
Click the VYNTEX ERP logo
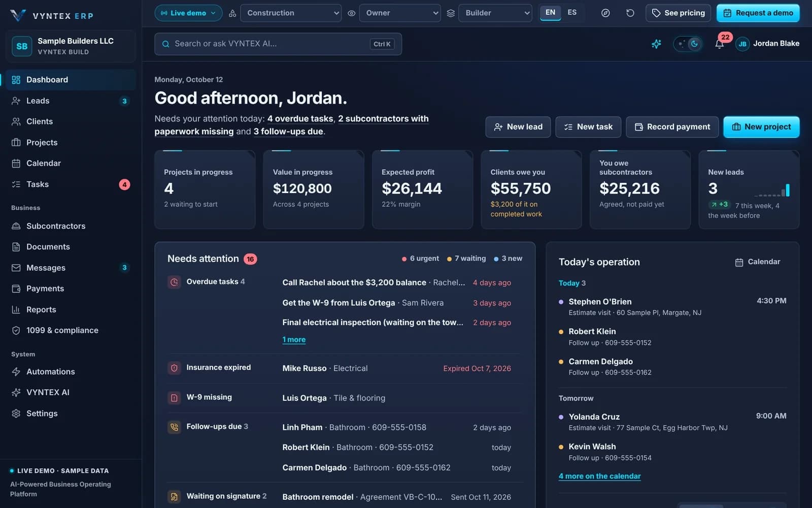point(52,16)
